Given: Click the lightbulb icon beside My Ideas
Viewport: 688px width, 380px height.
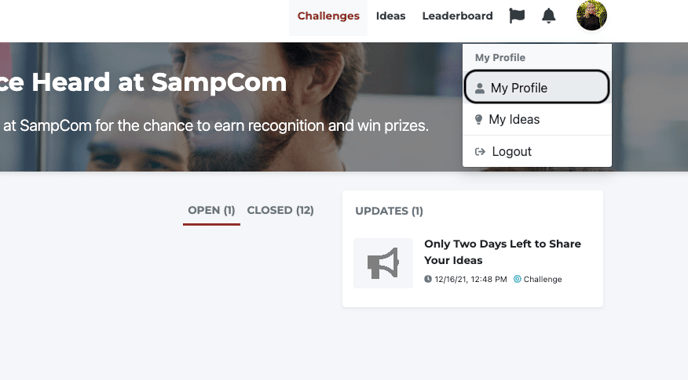Looking at the screenshot, I should click(479, 119).
